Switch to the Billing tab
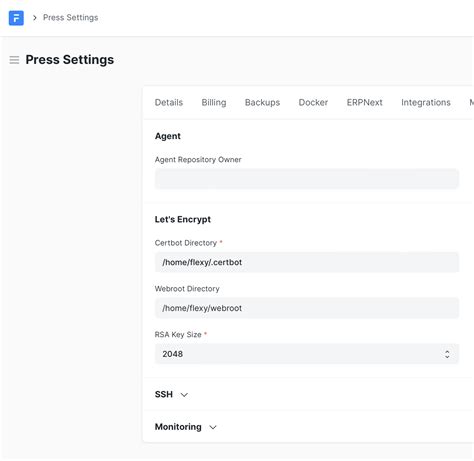474x461 pixels. [x=214, y=102]
